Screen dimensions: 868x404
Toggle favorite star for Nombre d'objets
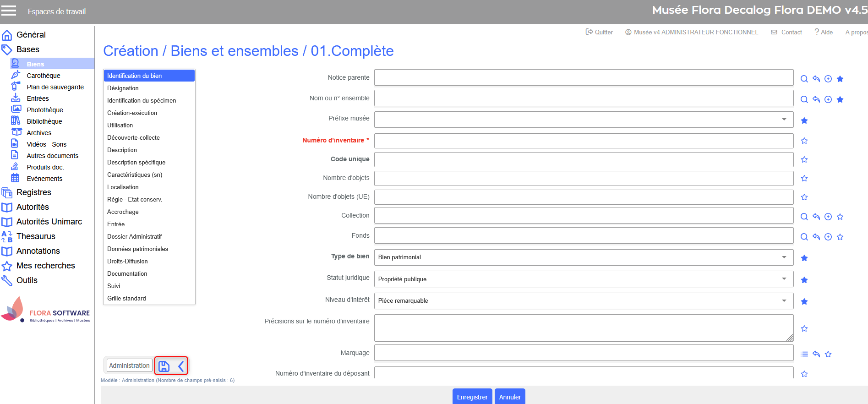point(804,178)
